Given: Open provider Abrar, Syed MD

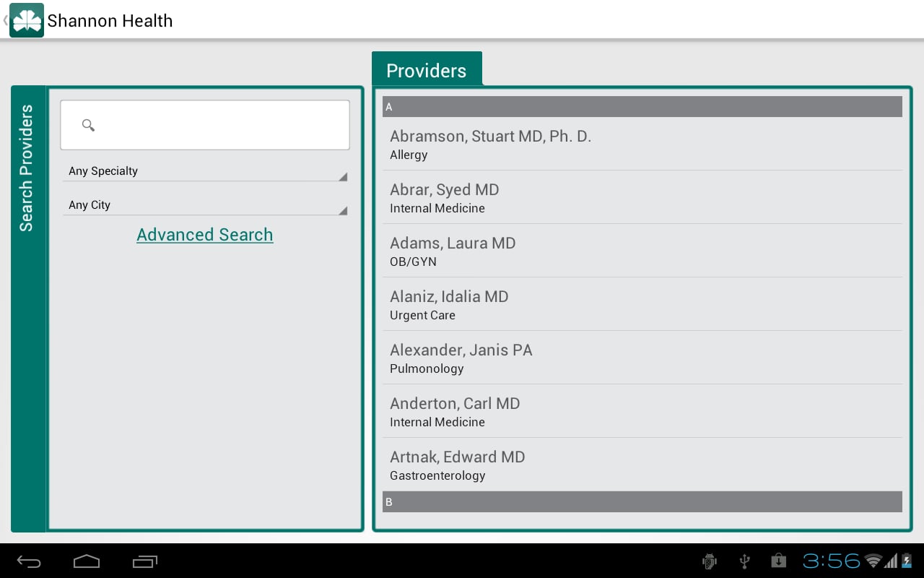Looking at the screenshot, I should [642, 197].
